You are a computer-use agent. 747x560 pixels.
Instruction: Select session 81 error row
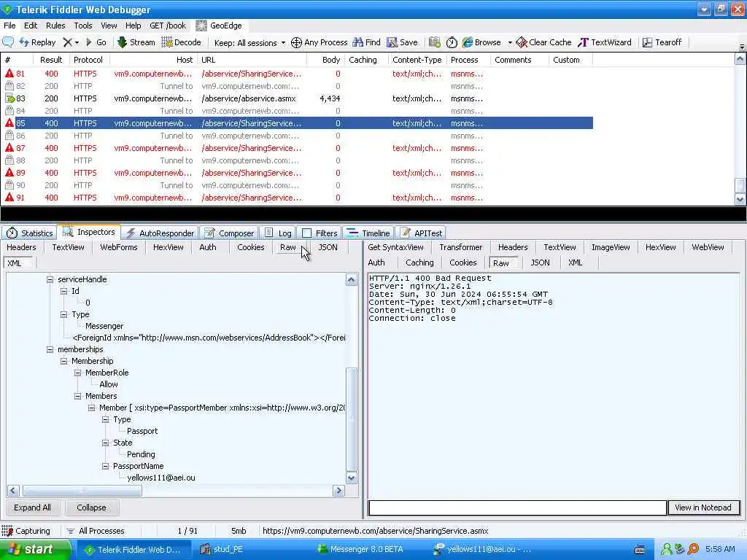pos(297,74)
